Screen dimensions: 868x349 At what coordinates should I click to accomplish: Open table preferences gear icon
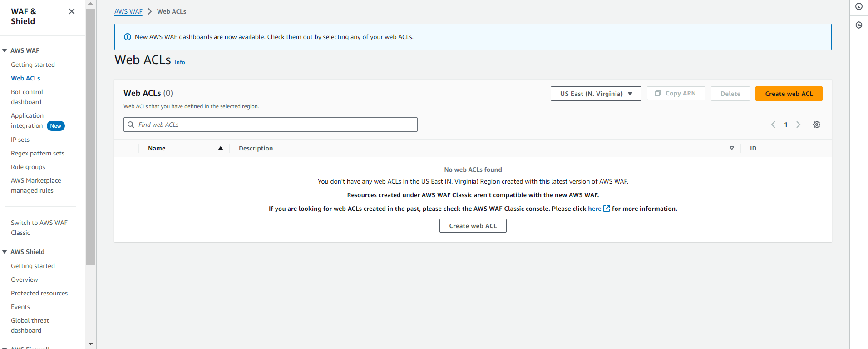817,125
